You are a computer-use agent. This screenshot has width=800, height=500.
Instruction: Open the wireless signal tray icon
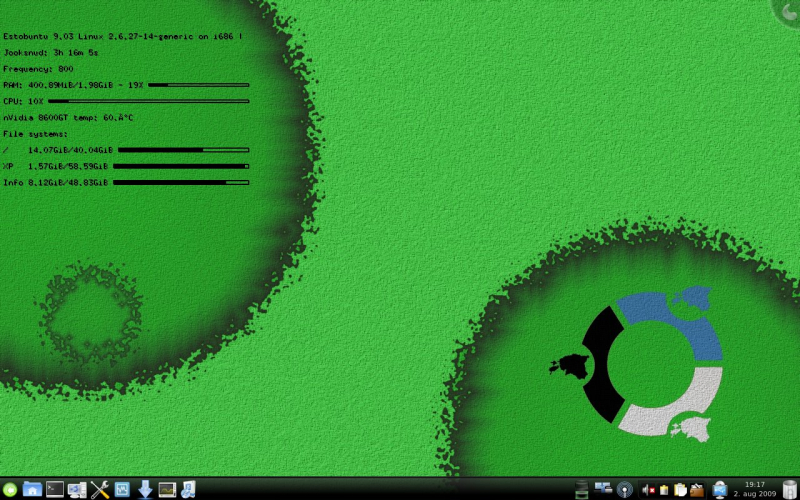point(624,490)
